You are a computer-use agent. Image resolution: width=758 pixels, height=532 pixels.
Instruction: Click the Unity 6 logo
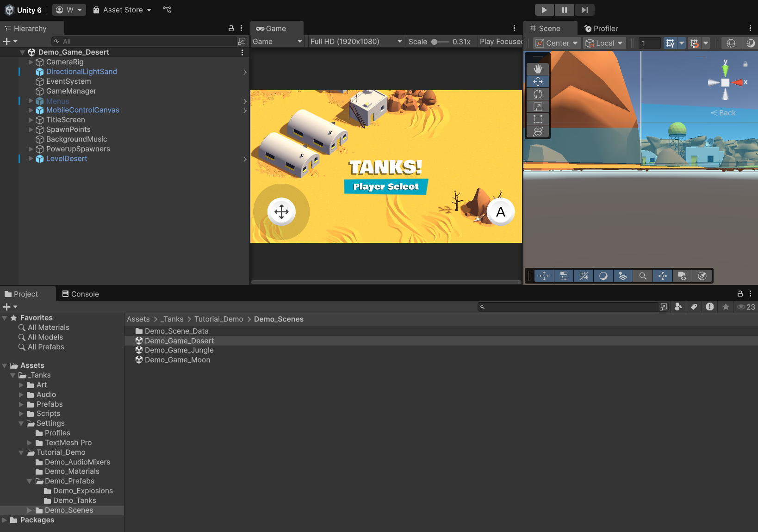tap(9, 10)
